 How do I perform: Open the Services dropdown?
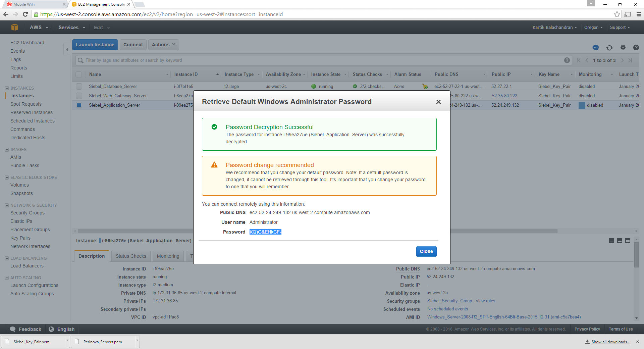click(72, 28)
